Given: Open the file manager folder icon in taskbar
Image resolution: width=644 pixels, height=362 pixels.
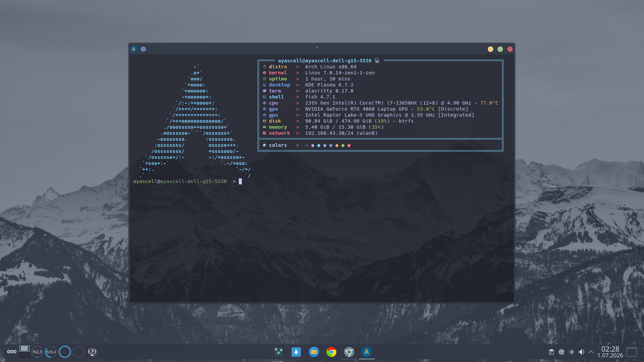Looking at the screenshot, I should pyautogui.click(x=314, y=352).
